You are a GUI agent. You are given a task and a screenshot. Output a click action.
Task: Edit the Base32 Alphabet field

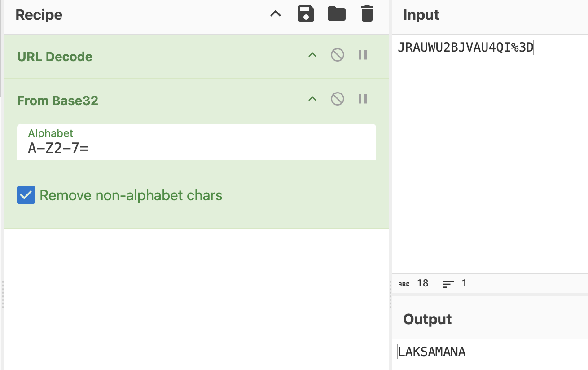pos(197,142)
